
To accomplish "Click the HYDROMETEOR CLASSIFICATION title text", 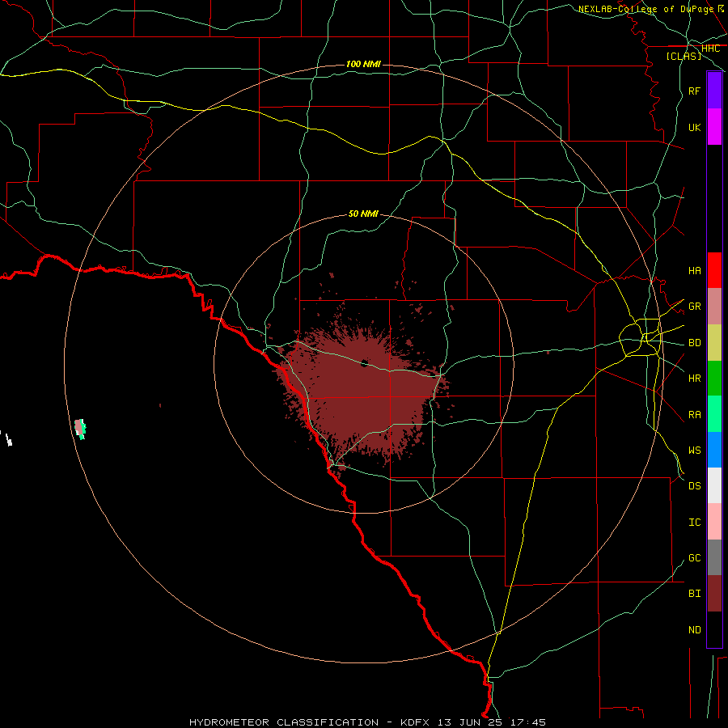I will click(284, 722).
